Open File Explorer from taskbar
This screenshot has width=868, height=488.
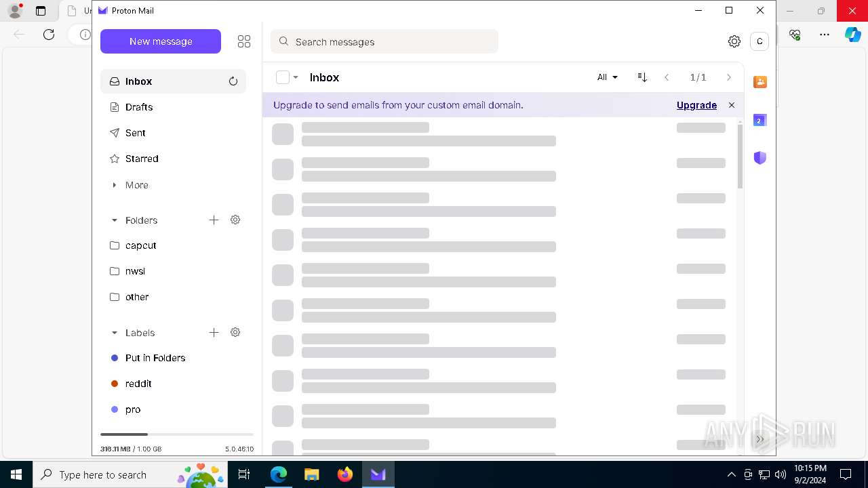click(x=311, y=474)
